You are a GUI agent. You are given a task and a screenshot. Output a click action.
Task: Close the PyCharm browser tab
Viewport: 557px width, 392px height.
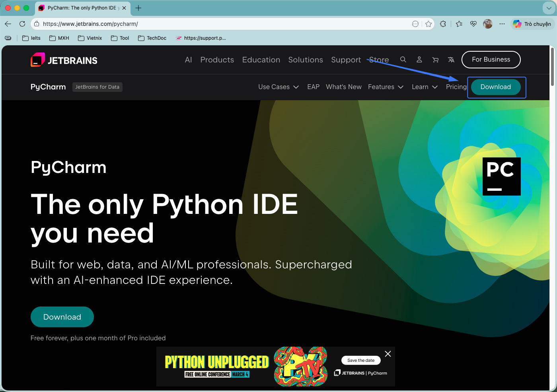pyautogui.click(x=124, y=8)
